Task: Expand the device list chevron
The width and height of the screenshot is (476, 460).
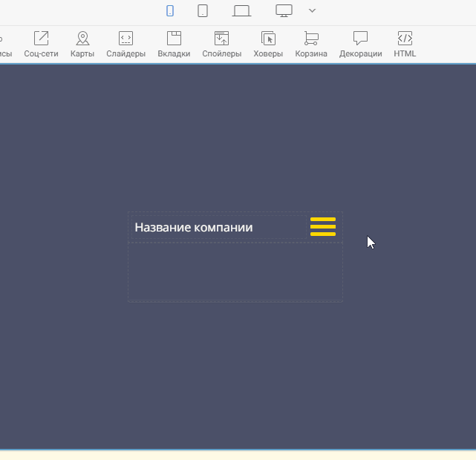Action: coord(312,11)
